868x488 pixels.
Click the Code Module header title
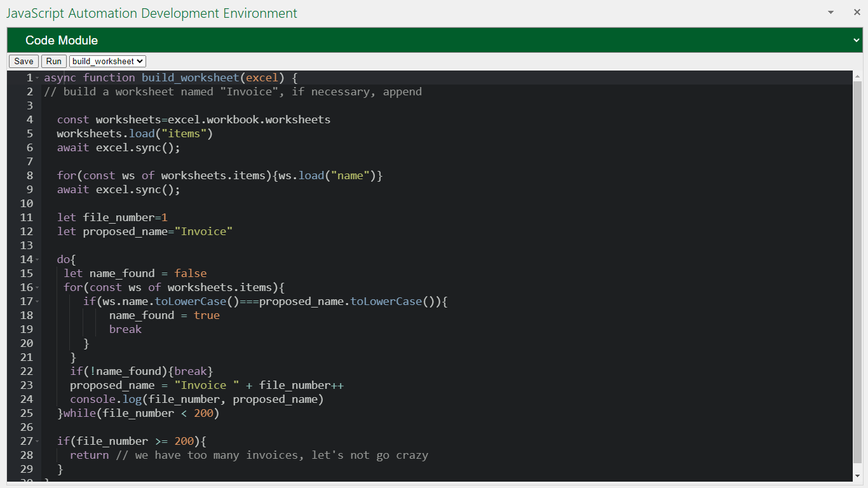click(x=62, y=40)
